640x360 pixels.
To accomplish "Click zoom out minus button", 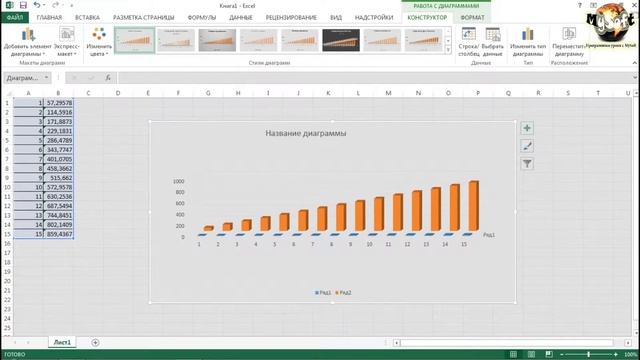I will 562,354.
